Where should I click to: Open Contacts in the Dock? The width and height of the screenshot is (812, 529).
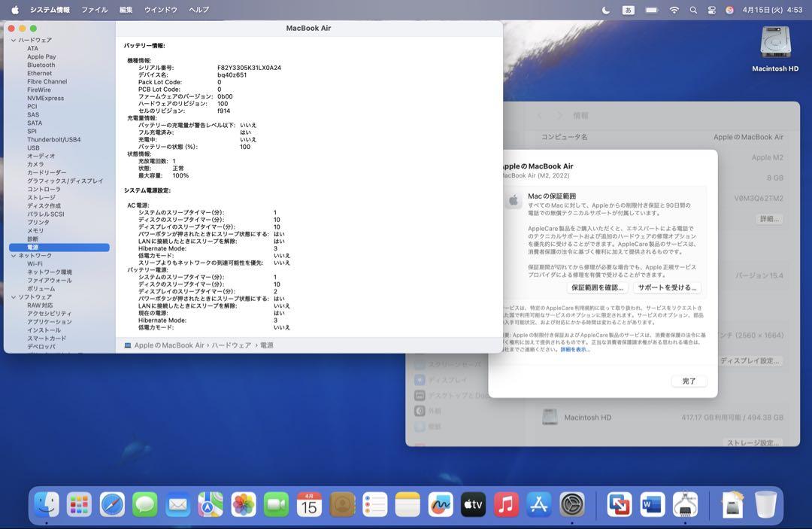click(342, 504)
